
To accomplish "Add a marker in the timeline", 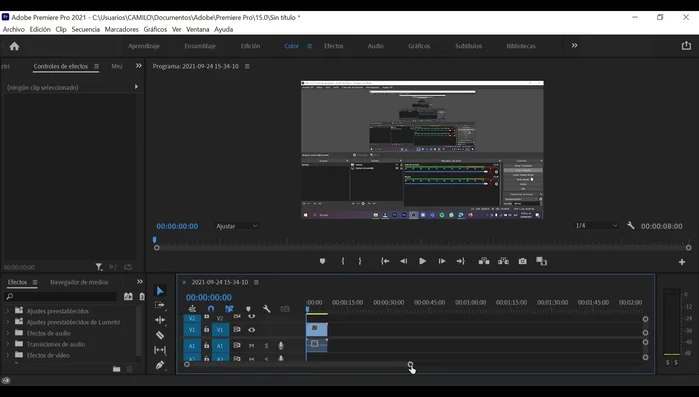I will pos(248,309).
